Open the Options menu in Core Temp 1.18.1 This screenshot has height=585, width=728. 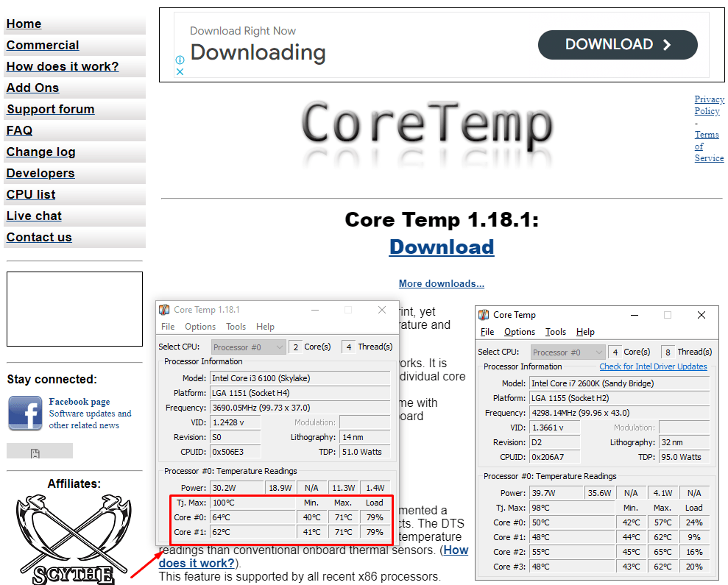201,326
